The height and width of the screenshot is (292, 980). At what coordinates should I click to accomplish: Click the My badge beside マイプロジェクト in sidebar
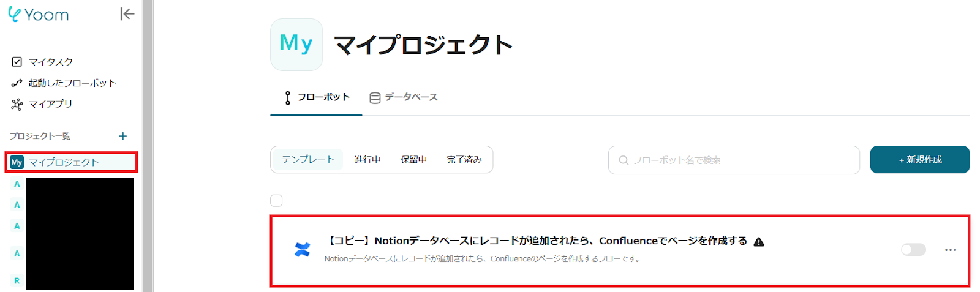(x=17, y=162)
